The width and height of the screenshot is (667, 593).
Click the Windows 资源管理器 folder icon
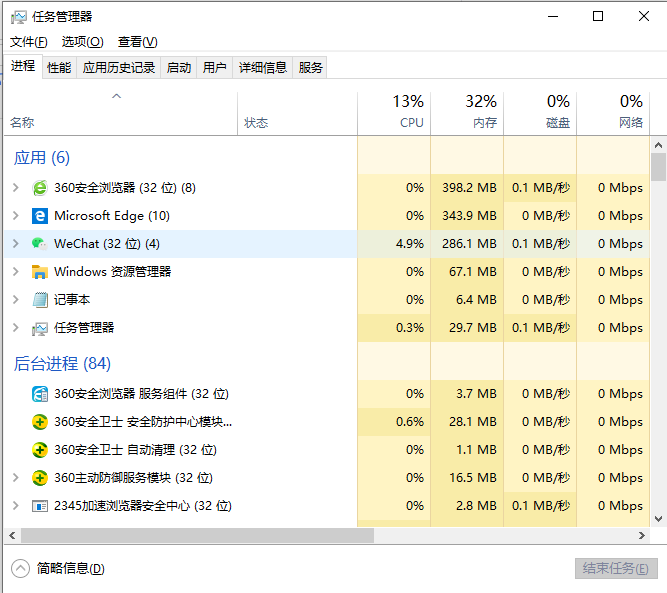40,272
